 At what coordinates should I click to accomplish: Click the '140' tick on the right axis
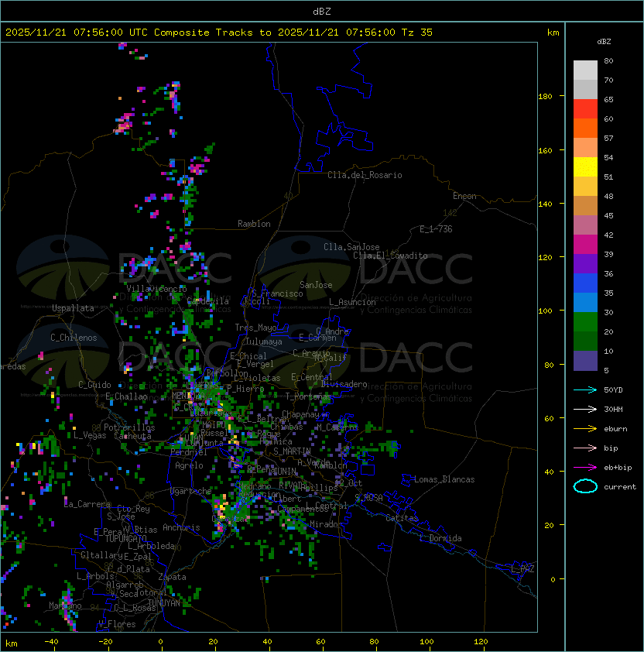(545, 204)
